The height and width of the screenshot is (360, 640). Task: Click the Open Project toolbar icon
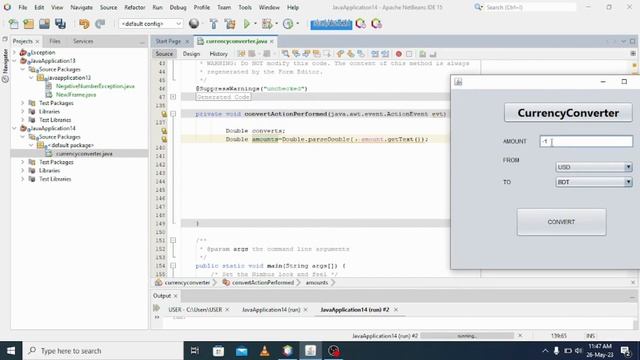(x=44, y=24)
